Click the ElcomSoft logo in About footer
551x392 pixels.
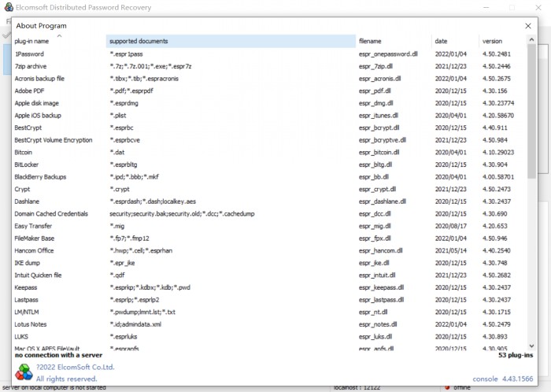24,372
